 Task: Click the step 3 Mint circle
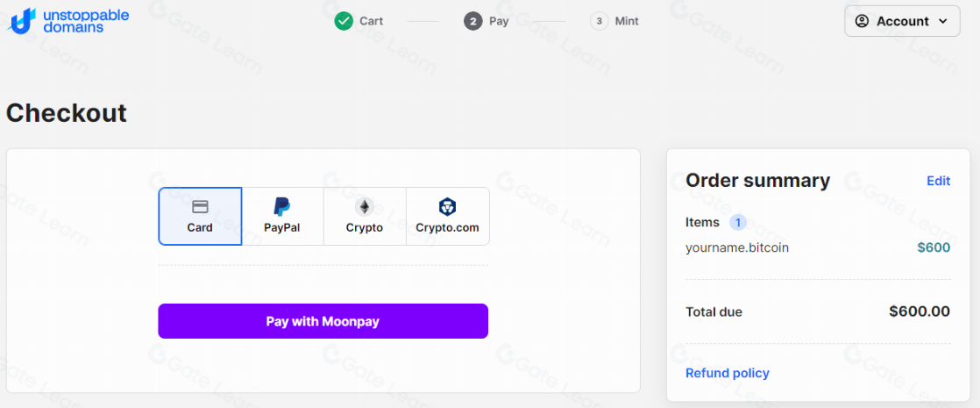pyautogui.click(x=600, y=20)
